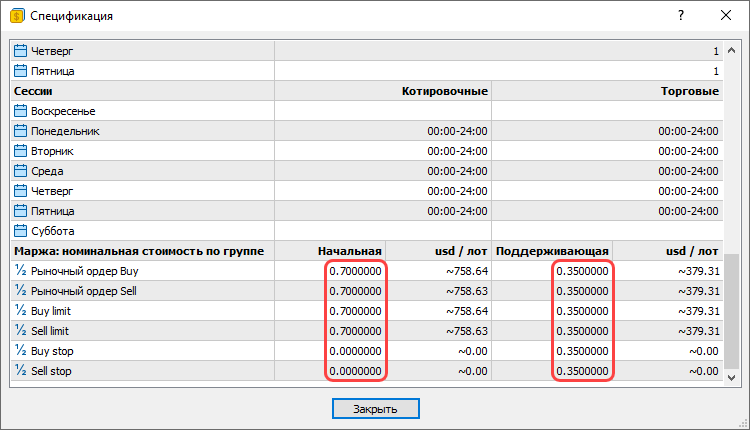
Task: Select the Среда session calendar icon
Action: point(21,171)
